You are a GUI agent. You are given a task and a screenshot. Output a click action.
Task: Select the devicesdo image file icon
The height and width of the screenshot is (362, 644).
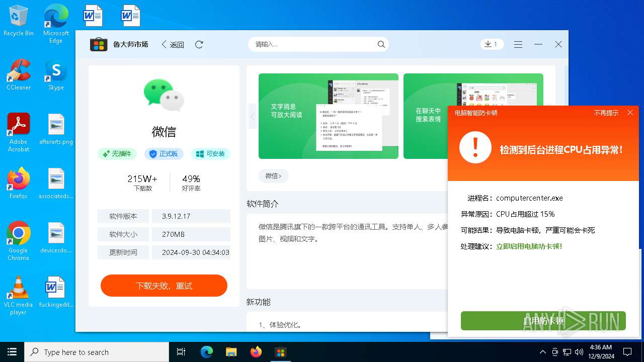click(56, 238)
